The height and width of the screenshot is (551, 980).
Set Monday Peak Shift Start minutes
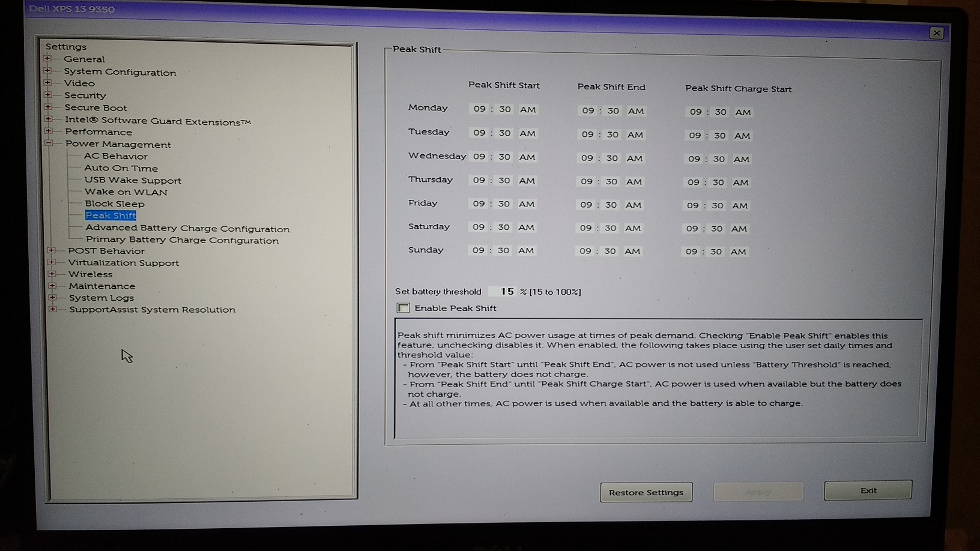[x=505, y=109]
